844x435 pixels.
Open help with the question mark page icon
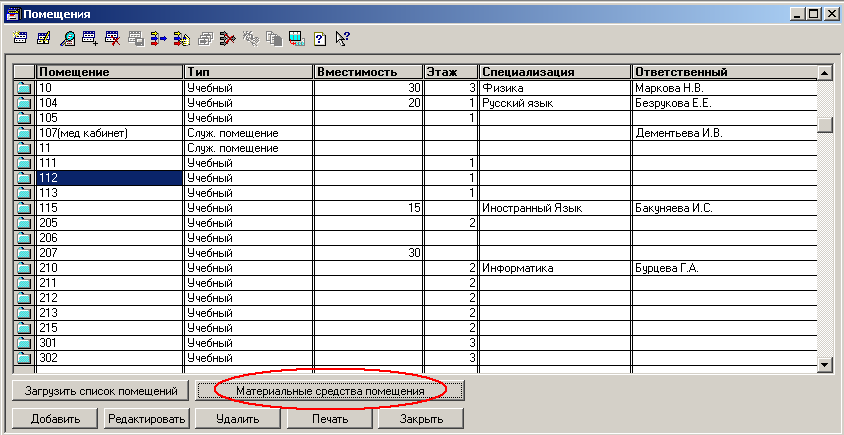tap(319, 40)
